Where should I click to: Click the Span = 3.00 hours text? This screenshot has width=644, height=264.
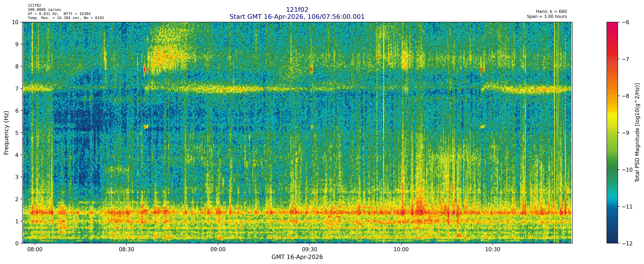tap(547, 17)
